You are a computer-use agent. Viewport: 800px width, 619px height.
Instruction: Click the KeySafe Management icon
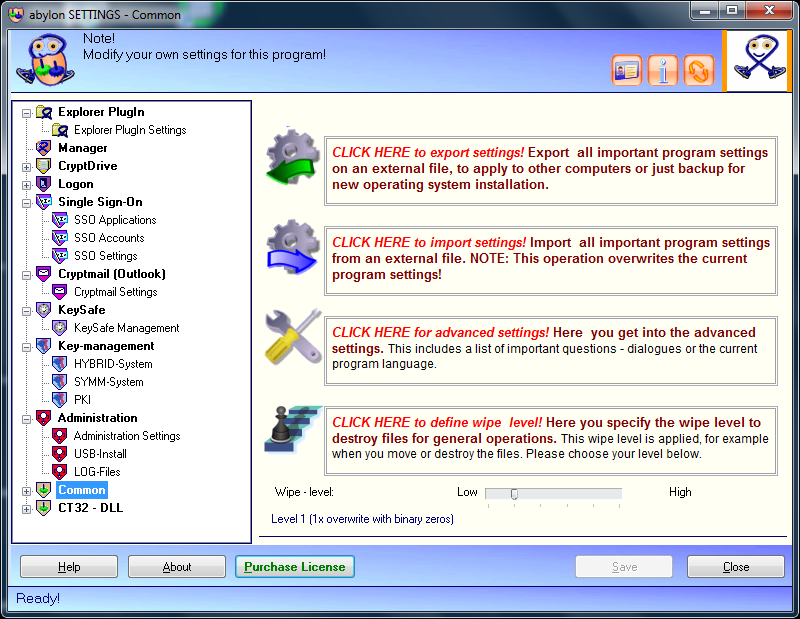pos(60,328)
